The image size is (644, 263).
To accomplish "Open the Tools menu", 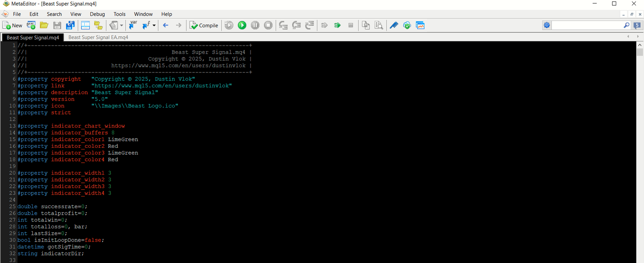I will pyautogui.click(x=120, y=14).
